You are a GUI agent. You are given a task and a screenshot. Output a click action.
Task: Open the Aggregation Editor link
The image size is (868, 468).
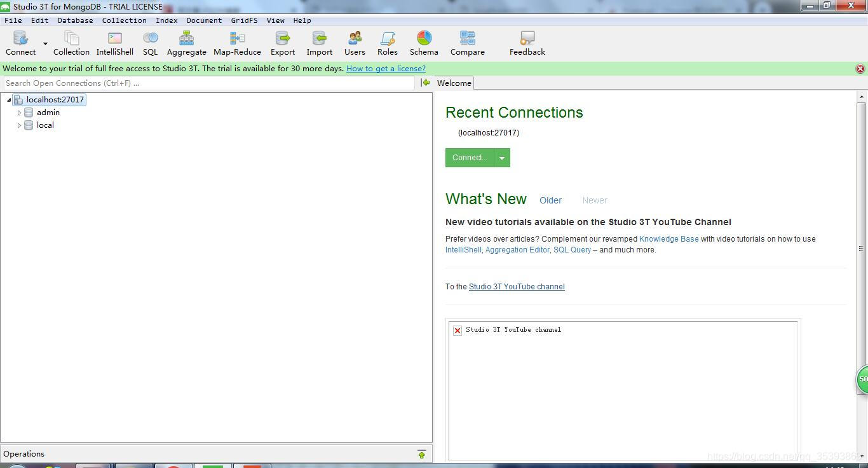[x=517, y=250]
